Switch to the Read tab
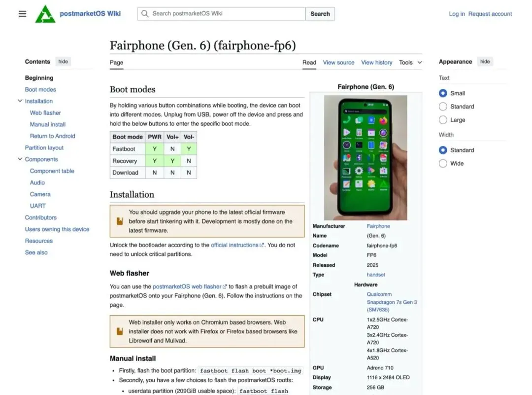 click(309, 63)
